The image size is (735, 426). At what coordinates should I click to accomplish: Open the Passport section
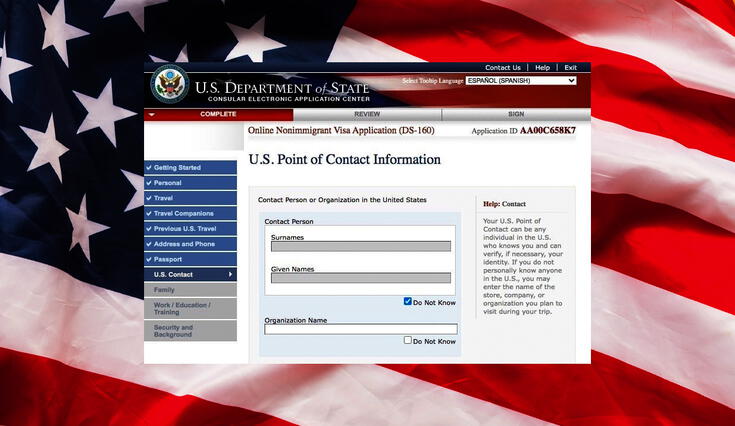click(190, 259)
